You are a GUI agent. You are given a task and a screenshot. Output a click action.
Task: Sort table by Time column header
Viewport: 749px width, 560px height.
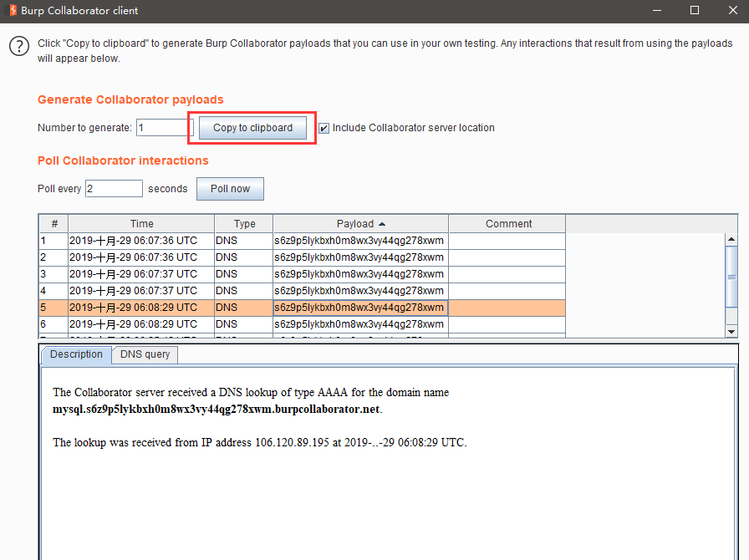coord(142,224)
